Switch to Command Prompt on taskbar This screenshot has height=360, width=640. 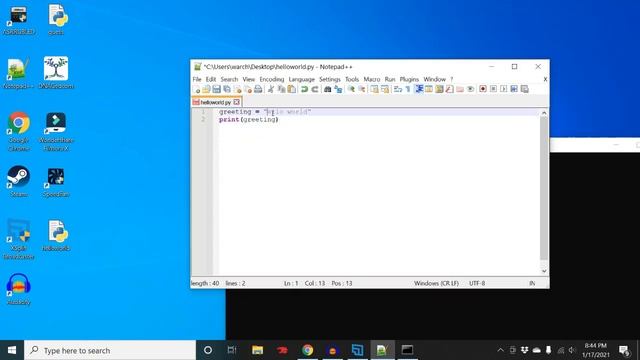tap(407, 350)
